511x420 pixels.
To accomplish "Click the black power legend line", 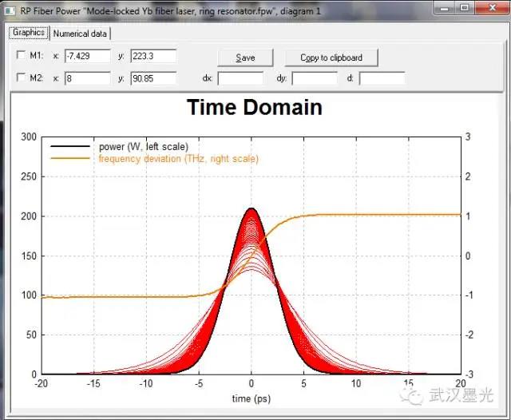I will 70,147.
